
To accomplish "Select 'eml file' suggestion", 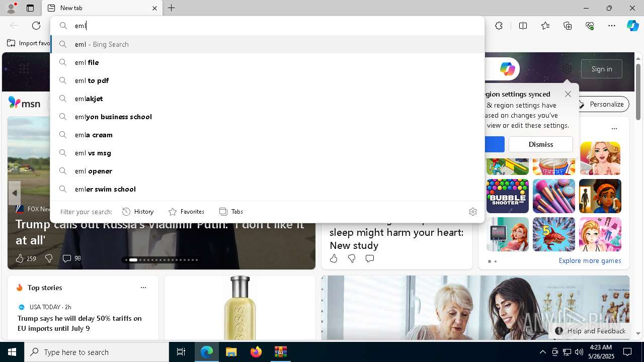I will click(267, 62).
